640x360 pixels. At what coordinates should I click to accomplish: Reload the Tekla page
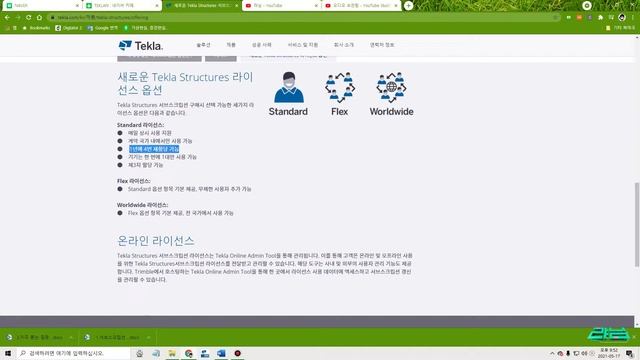(29, 18)
